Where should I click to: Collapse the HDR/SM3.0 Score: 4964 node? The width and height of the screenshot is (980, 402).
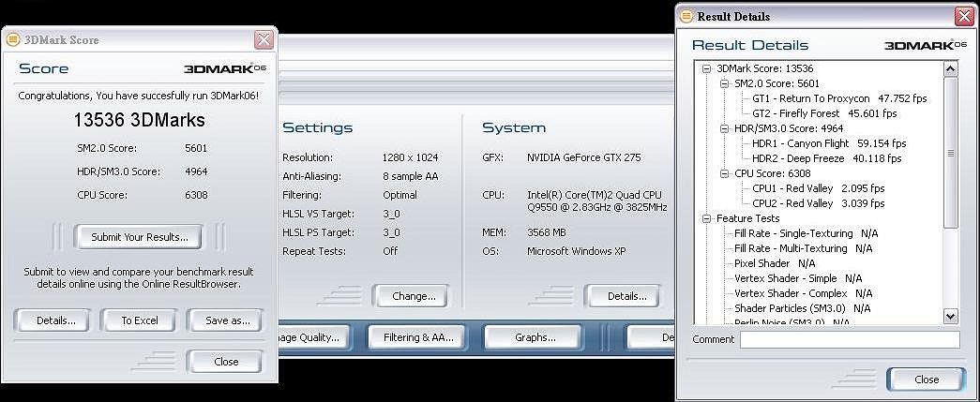(724, 128)
